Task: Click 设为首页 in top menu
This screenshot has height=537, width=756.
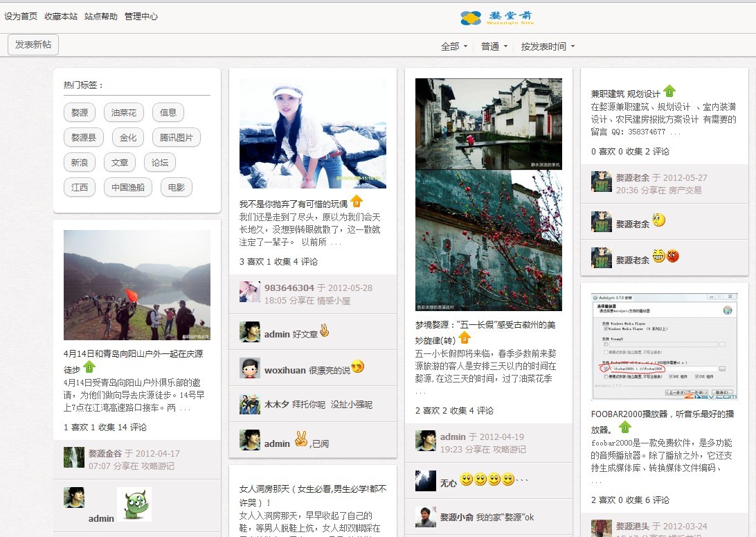Action: pyautogui.click(x=21, y=16)
